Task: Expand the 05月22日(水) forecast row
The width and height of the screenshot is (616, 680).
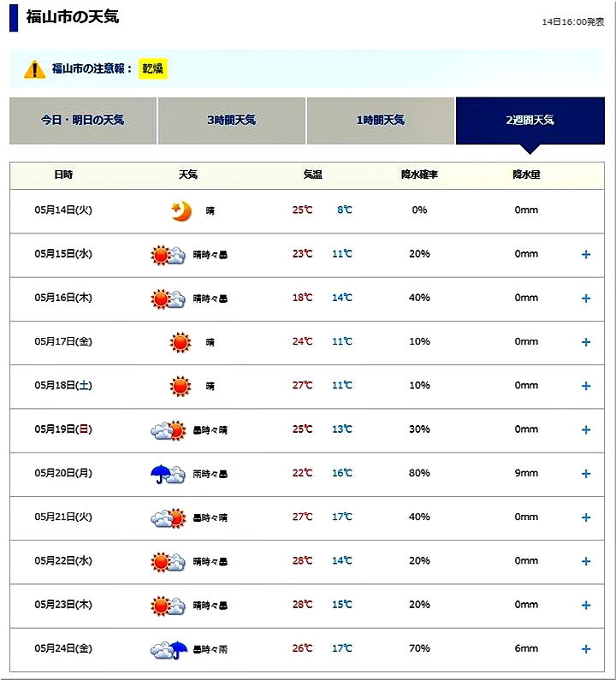Action: click(x=586, y=562)
